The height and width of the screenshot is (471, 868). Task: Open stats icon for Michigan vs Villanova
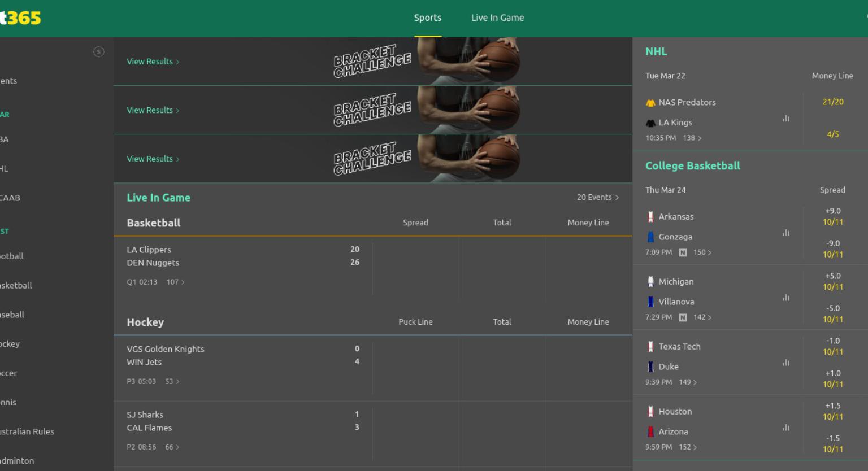(x=786, y=298)
